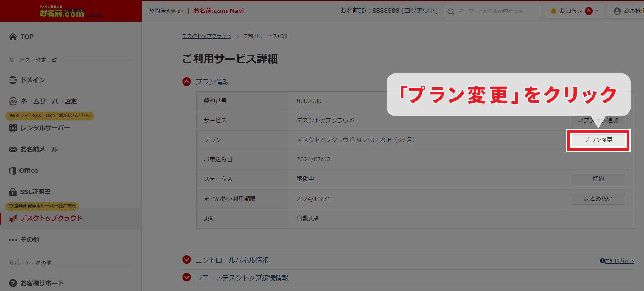This screenshot has height=291, width=644.
Task: Click application date 2024/07/12
Action: click(314, 160)
